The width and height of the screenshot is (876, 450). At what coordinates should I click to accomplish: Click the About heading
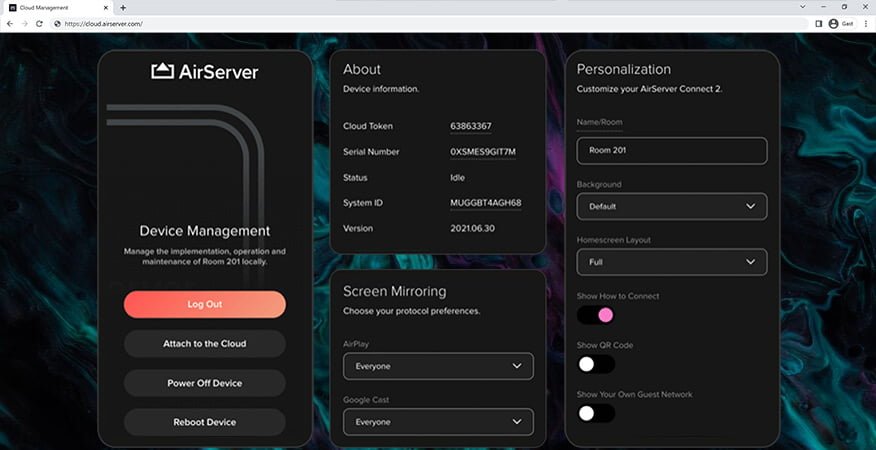361,69
